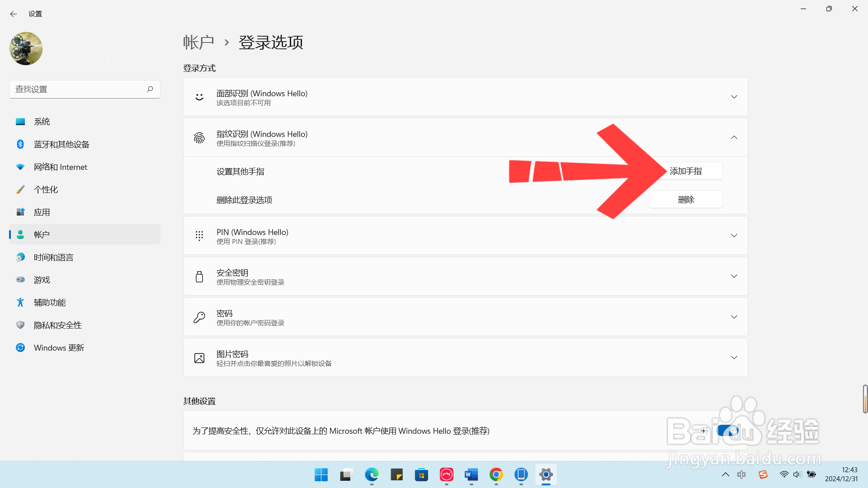Open 时间和语言 in sidebar

click(x=85, y=257)
